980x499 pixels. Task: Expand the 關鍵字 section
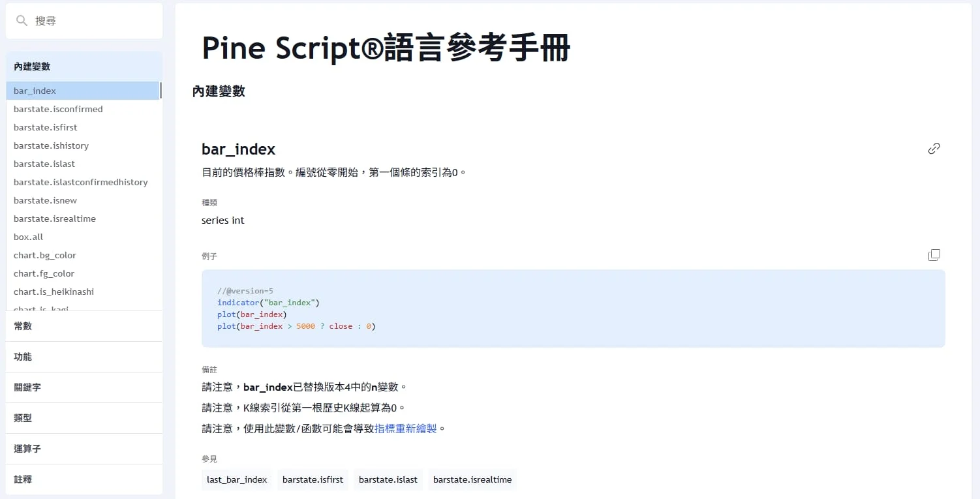tap(84, 387)
